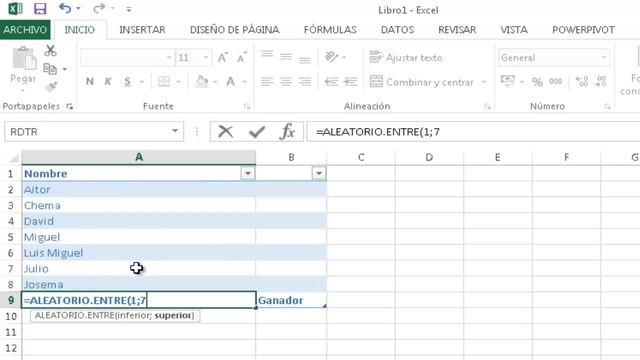Toggle italic K formatting

click(x=108, y=82)
